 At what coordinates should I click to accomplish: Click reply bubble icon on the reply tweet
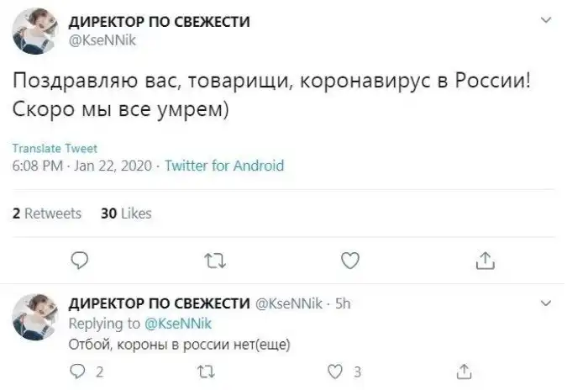78,370
